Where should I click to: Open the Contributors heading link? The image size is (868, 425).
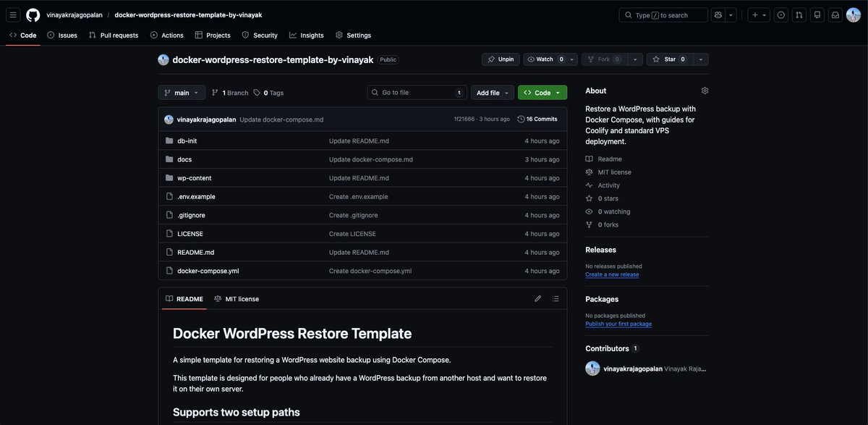click(x=612, y=348)
